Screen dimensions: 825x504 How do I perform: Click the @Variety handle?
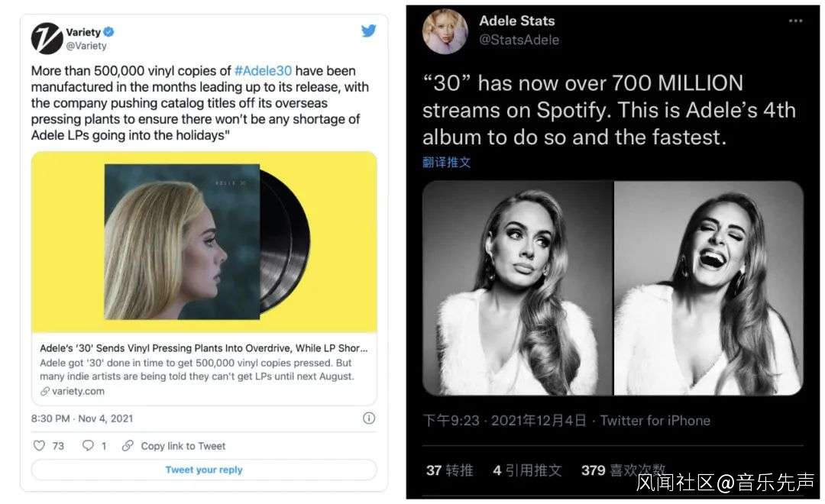86,46
